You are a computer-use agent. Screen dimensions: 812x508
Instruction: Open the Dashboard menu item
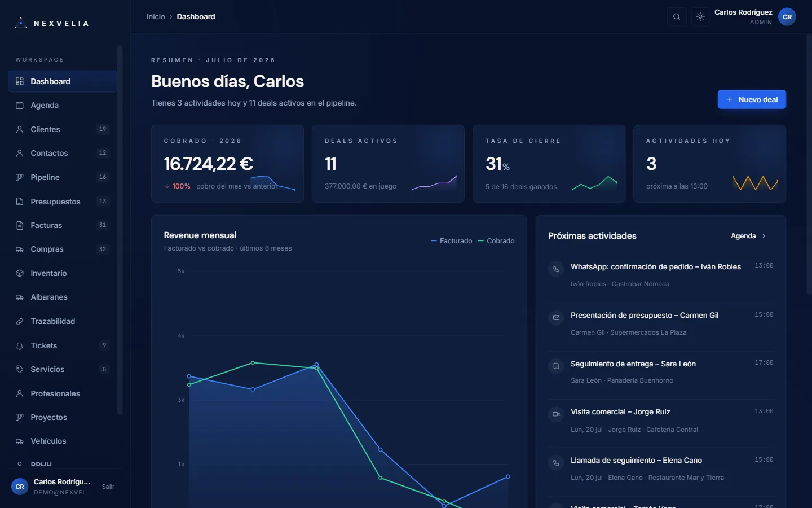coord(62,81)
